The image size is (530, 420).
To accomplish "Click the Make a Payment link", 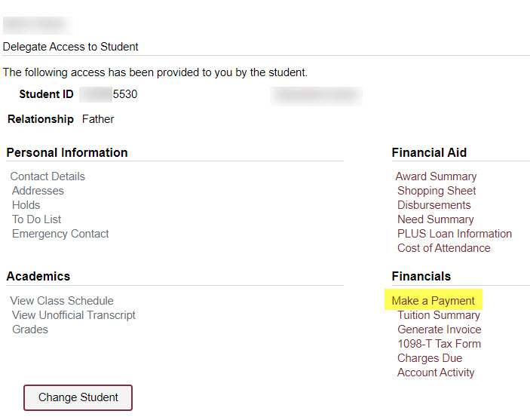I will pyautogui.click(x=433, y=301).
